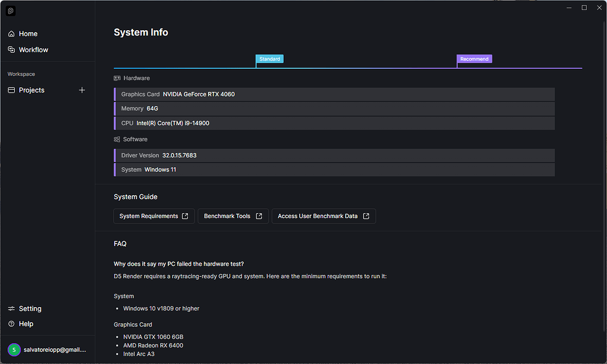Add a new project with plus icon
Viewport: 607px width, 364px height.
(82, 90)
